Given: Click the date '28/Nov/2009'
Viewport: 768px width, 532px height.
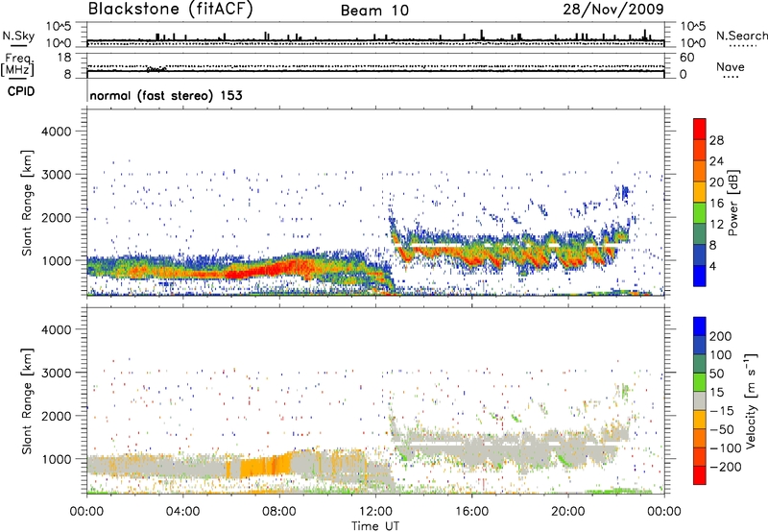Looking at the screenshot, I should click(x=613, y=9).
